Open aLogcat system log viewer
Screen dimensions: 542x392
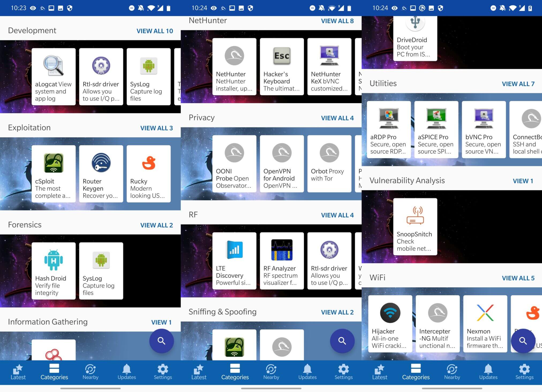click(53, 76)
